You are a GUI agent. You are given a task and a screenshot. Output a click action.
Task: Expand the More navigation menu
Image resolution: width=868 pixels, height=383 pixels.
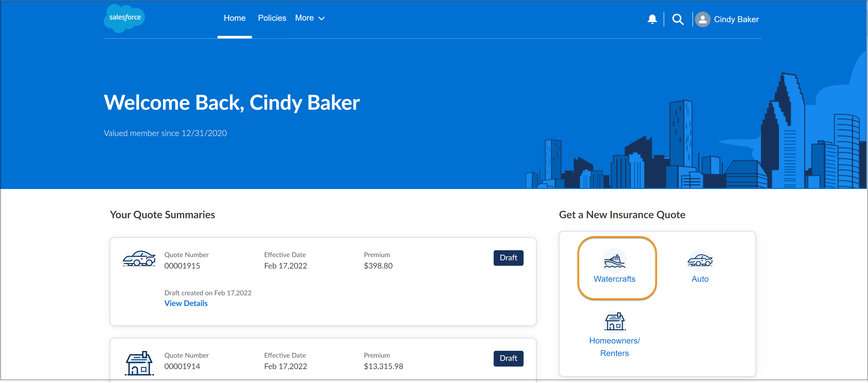tap(310, 18)
